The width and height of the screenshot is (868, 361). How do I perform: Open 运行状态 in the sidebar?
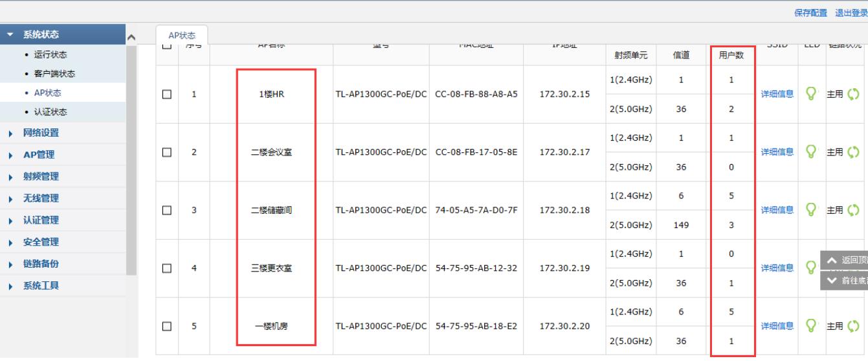coord(50,55)
